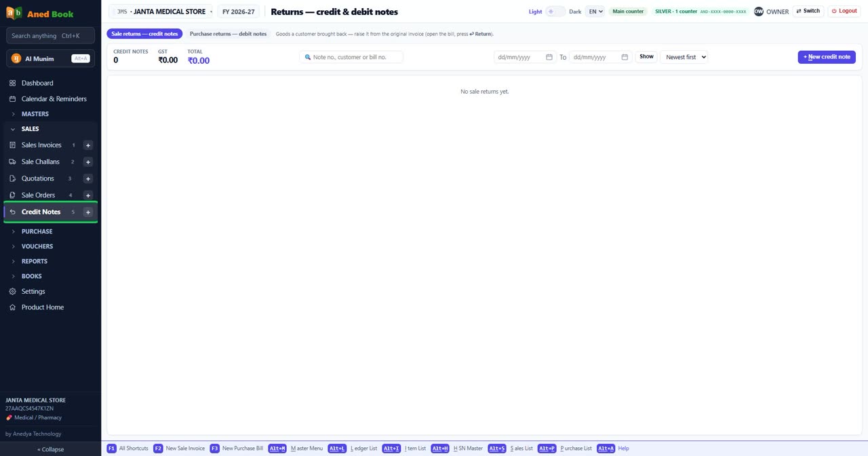Click Alt+A Help in bottom bar

[x=613, y=449]
